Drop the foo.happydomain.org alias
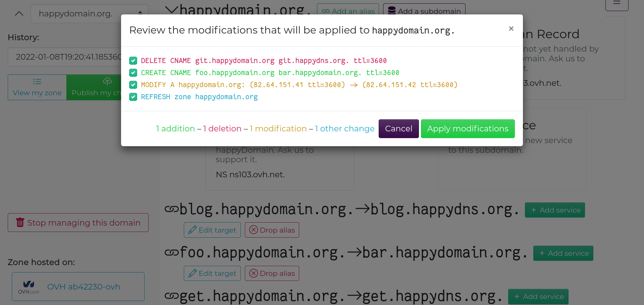Viewport: 644px width, 305px height. pyautogui.click(x=272, y=273)
